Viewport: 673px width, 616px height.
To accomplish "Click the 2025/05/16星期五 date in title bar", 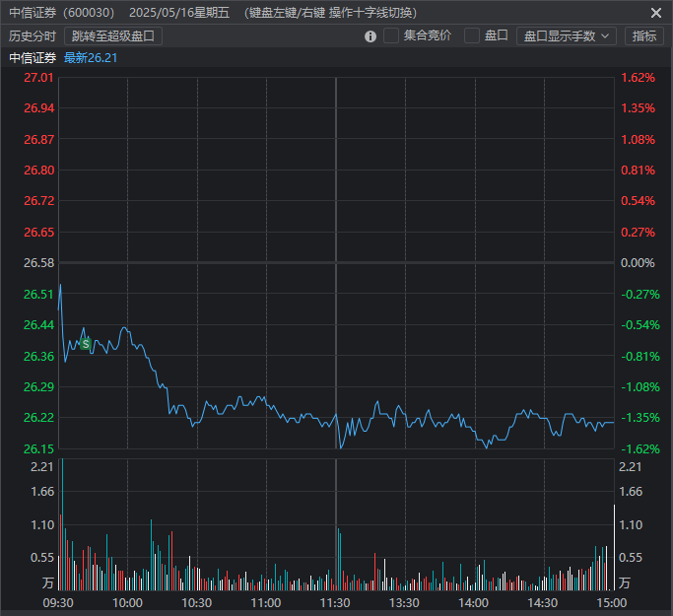I will click(x=178, y=13).
